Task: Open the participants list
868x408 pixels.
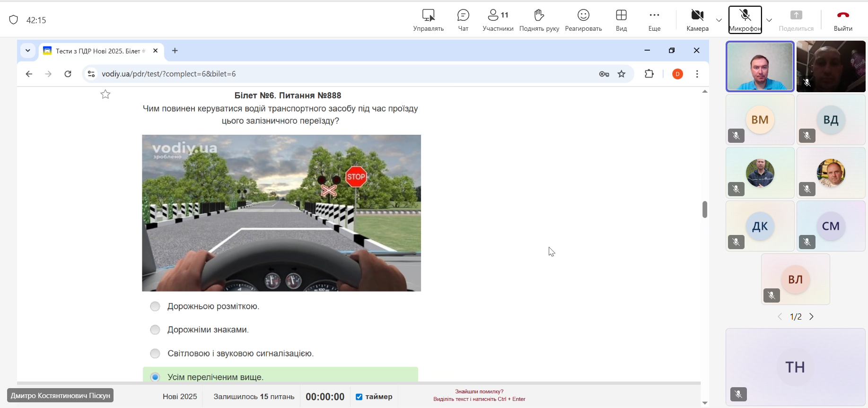Action: [x=498, y=20]
